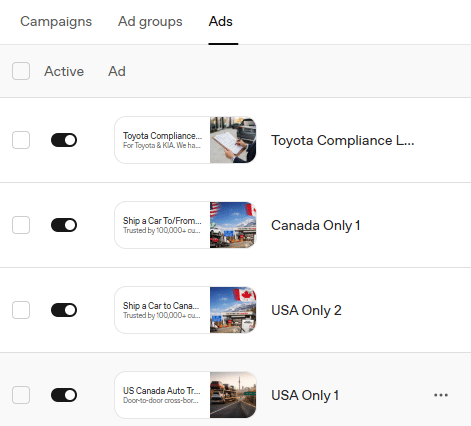Open the US Canada Auto Tr... ad preview
The image size is (471, 426).
click(185, 395)
